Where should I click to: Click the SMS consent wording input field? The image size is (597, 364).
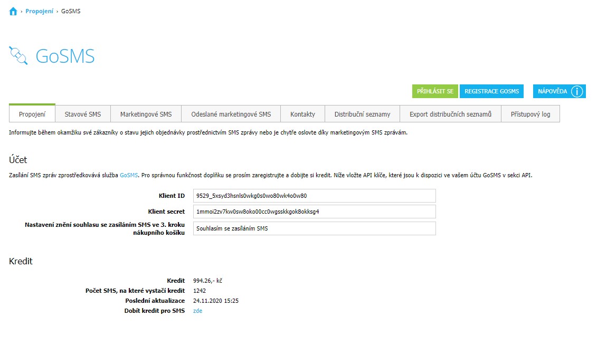(314, 228)
